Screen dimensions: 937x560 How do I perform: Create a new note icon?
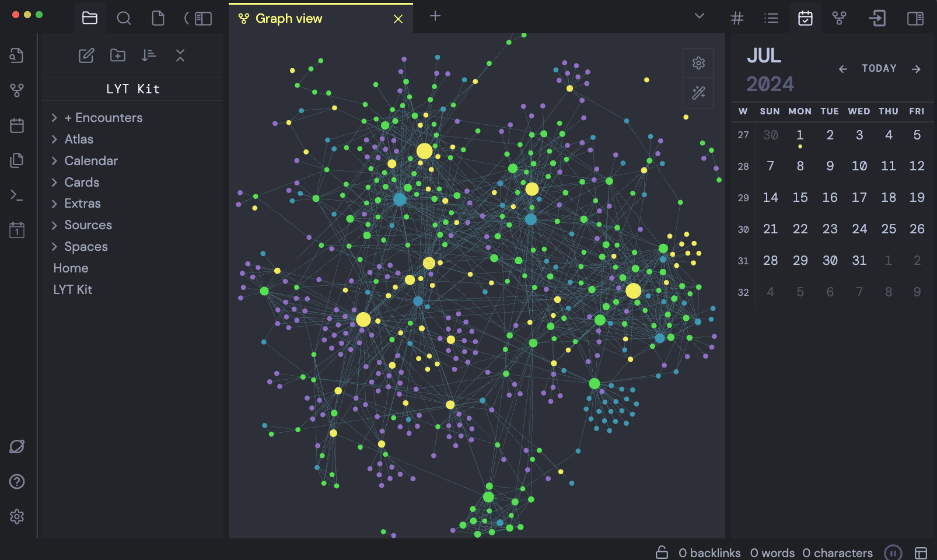86,55
